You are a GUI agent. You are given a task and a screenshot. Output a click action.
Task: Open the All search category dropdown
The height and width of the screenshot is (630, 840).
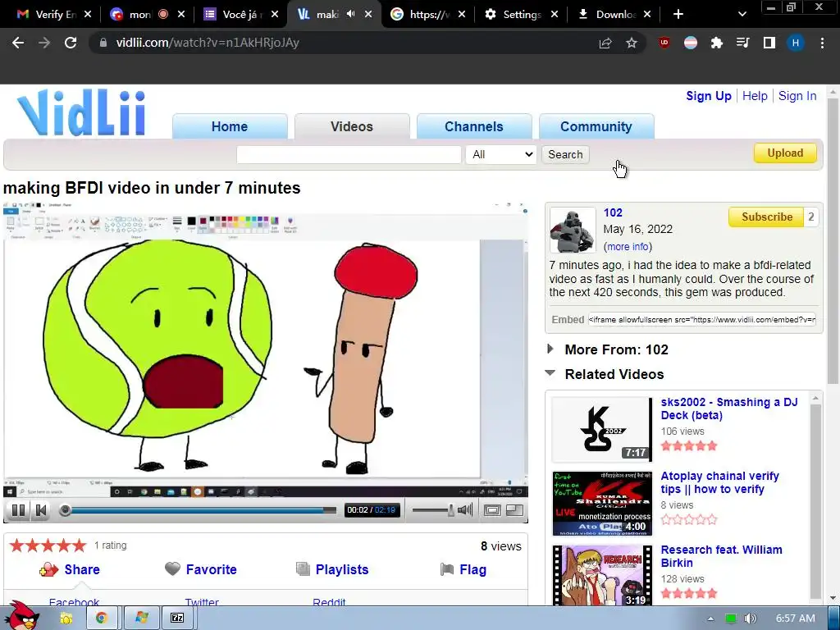tap(501, 155)
